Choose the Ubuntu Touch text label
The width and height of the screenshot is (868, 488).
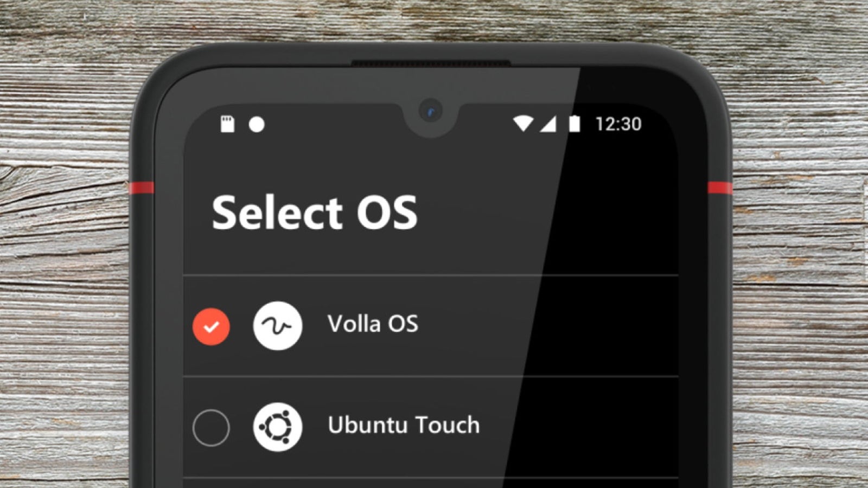click(404, 425)
